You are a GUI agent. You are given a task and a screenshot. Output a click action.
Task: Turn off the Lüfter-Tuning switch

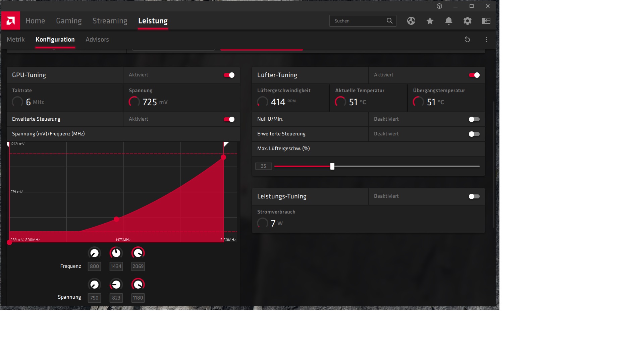coord(474,75)
